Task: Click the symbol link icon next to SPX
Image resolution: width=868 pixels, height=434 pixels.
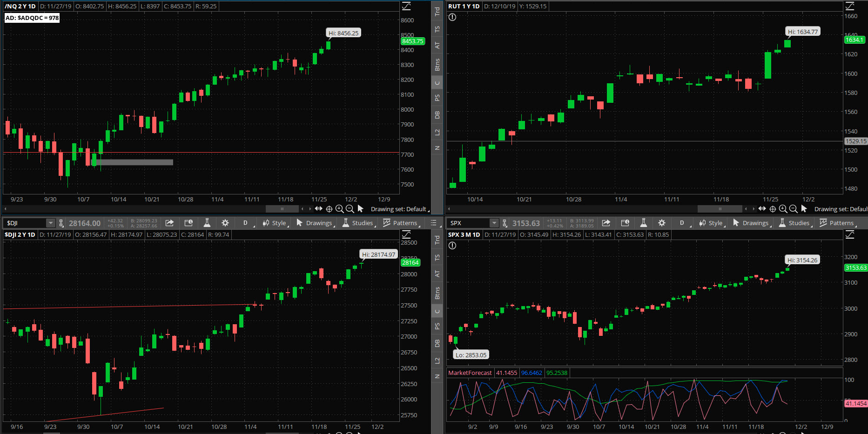Action: (x=505, y=223)
